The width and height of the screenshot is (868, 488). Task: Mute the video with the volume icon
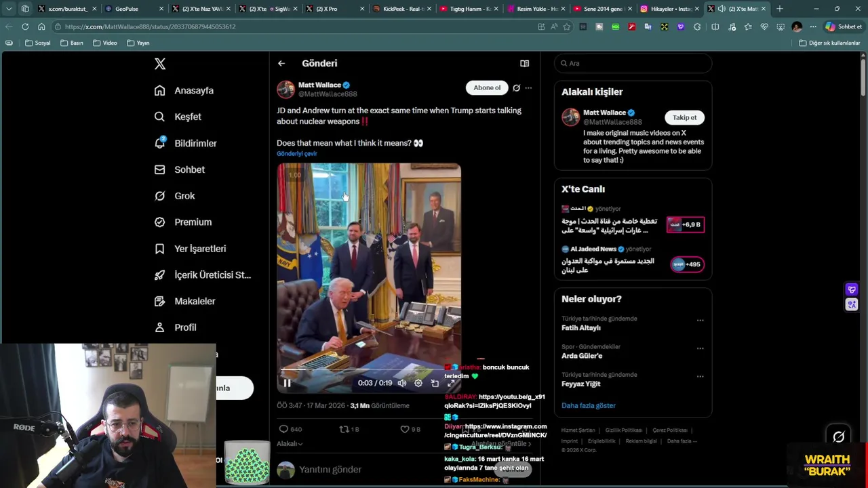point(402,383)
